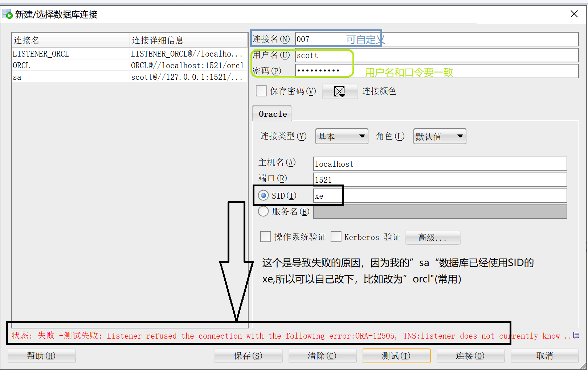Click the connection details column header
Screen dimensions: 588x377
(x=189, y=40)
